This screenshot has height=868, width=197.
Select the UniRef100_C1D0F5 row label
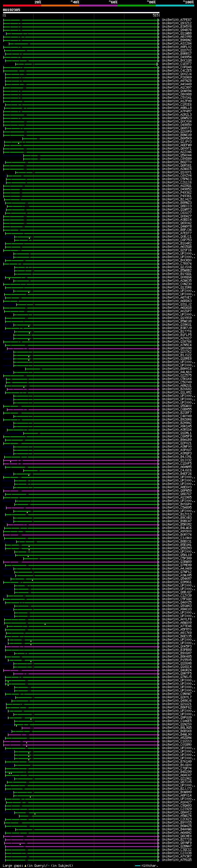(x=177, y=464)
